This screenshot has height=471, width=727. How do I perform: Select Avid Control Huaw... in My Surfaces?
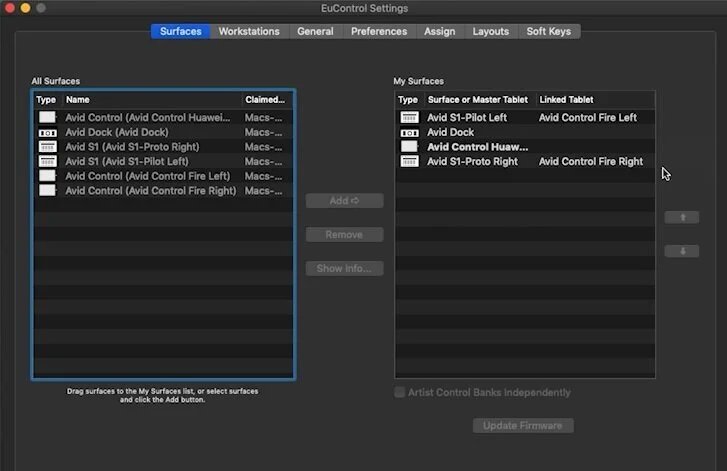pos(478,147)
